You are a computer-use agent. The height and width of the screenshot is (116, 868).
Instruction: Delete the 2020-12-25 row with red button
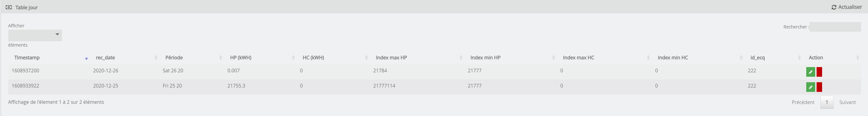tap(819, 87)
